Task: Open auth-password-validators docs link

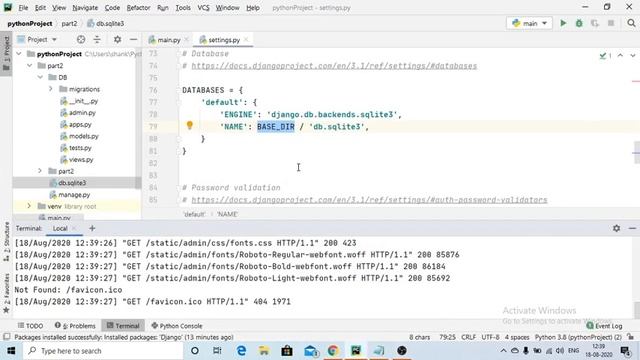Action: tap(369, 200)
